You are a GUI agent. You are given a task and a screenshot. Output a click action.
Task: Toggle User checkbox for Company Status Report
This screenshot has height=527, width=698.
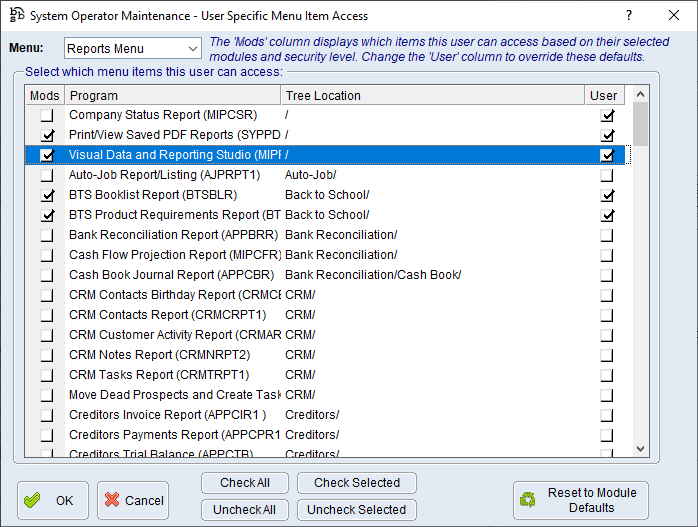coord(607,115)
